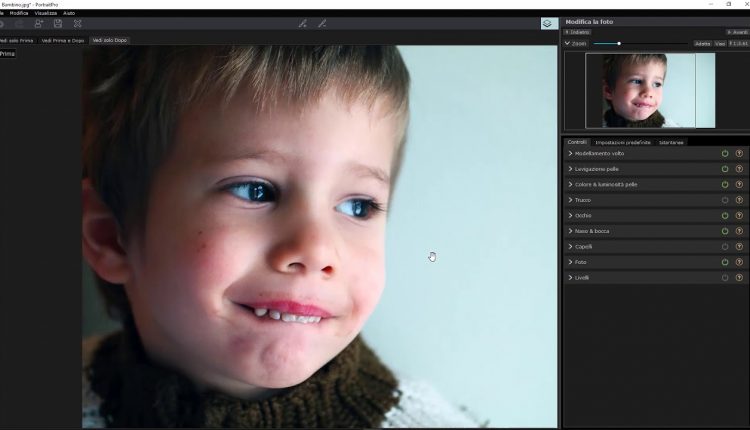This screenshot has width=750, height=430.
Task: Expand Naso & bocca section
Action: pyautogui.click(x=570, y=231)
